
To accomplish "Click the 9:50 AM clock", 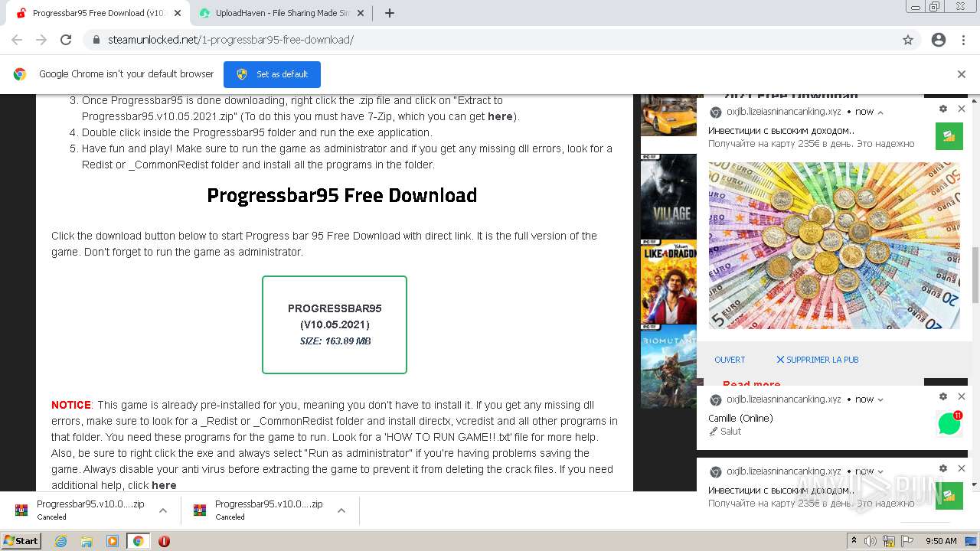I will coord(941,541).
